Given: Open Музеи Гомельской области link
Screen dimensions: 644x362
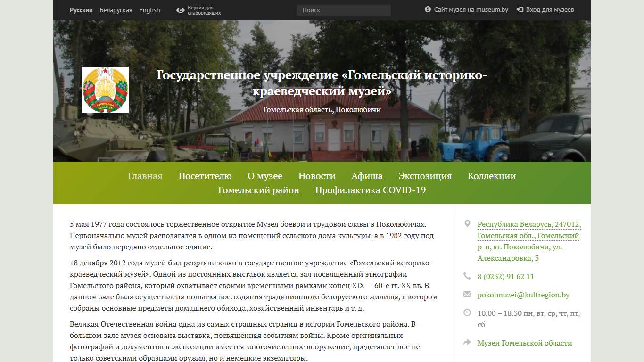Looking at the screenshot, I should pyautogui.click(x=525, y=343).
